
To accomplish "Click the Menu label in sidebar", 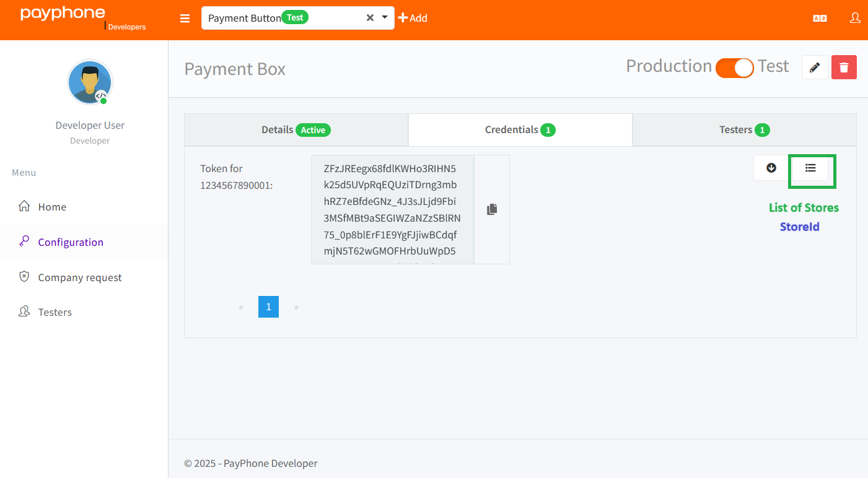I will 24,173.
